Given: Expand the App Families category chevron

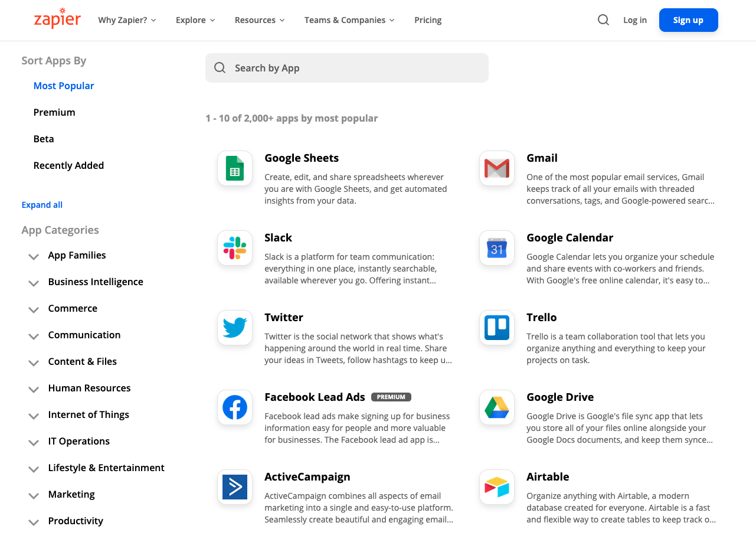Looking at the screenshot, I should 34,256.
